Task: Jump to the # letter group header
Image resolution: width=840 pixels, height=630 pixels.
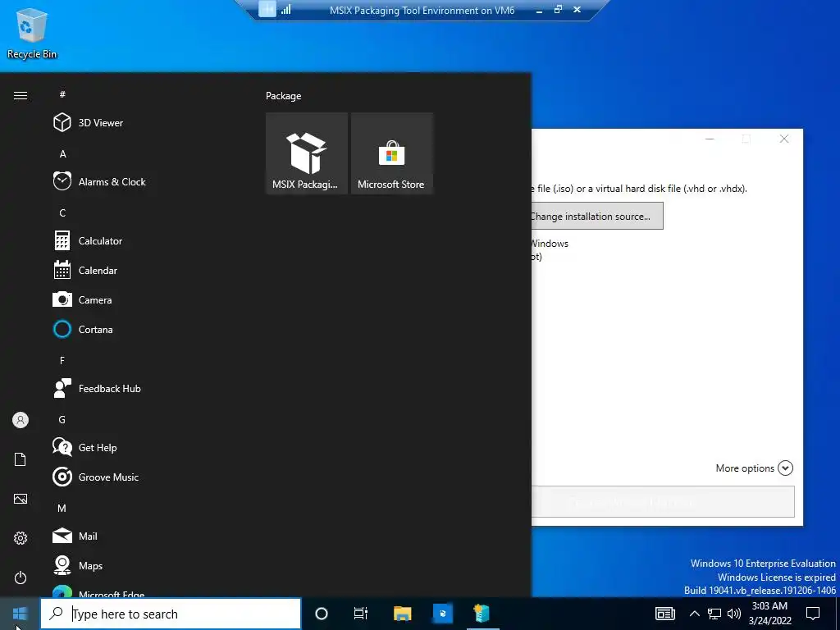Action: coord(62,94)
